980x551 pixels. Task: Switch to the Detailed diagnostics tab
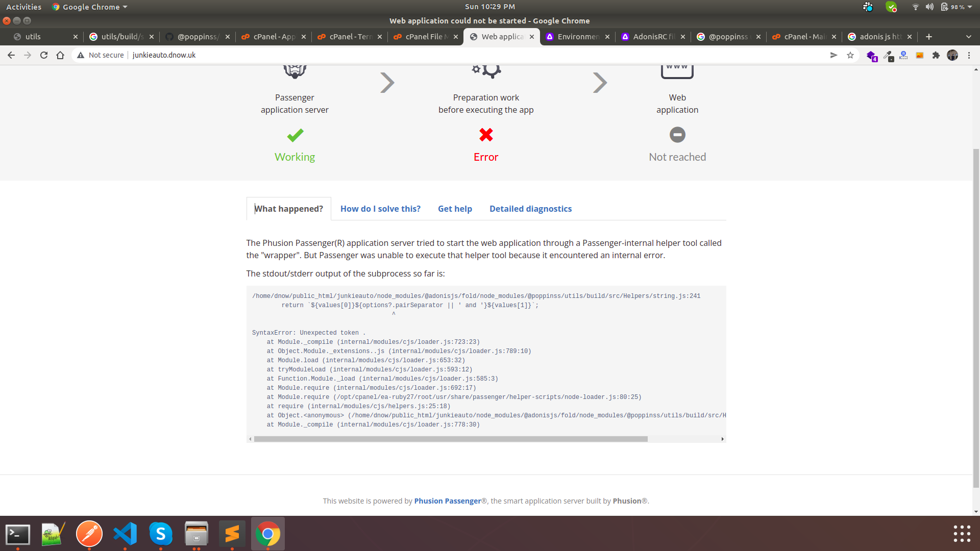click(x=530, y=209)
